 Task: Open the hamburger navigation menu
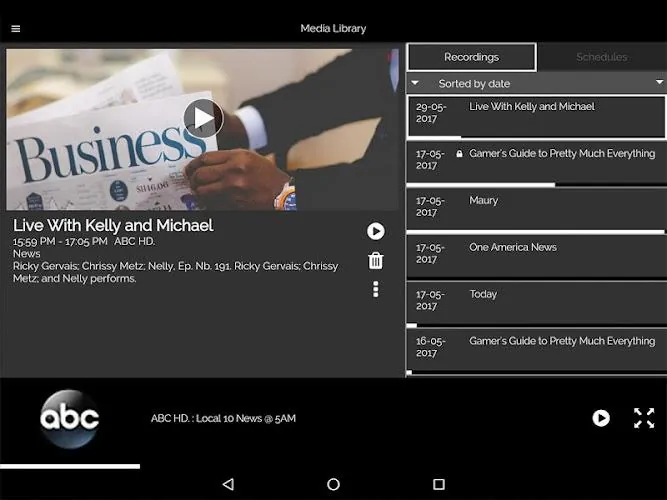pos(16,29)
